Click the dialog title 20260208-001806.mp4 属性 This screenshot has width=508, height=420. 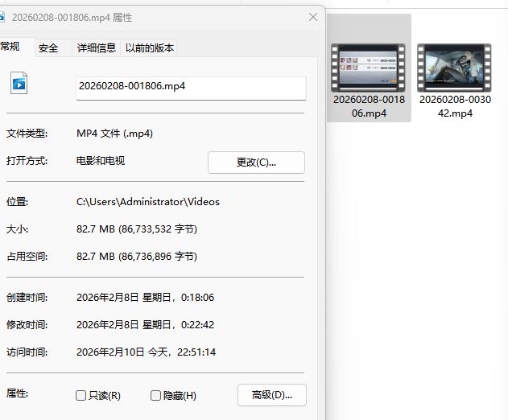pos(72,18)
